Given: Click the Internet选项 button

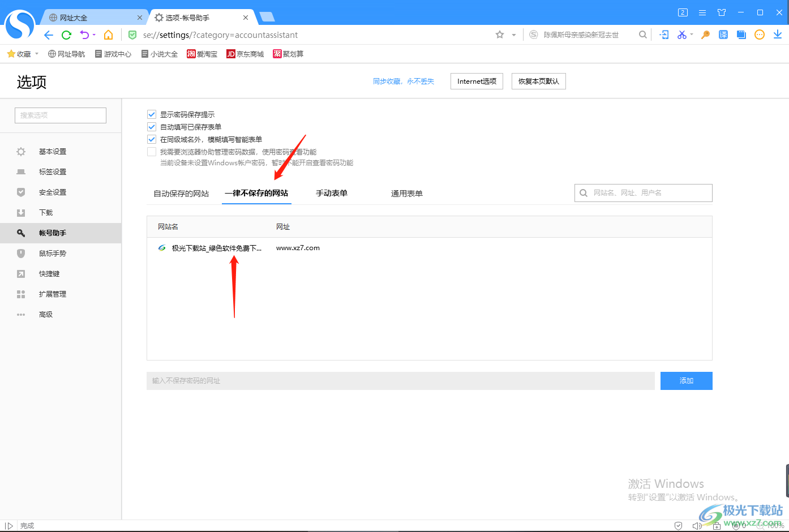Looking at the screenshot, I should (x=477, y=81).
